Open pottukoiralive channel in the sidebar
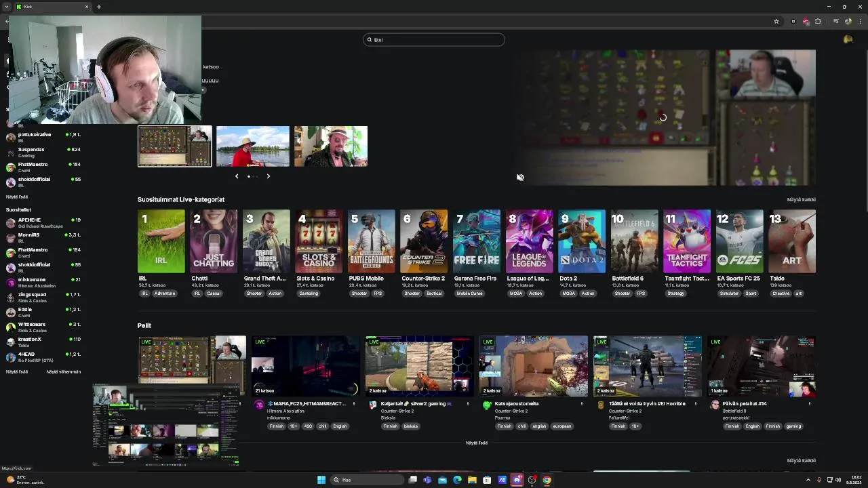Viewport: 868px width, 488px height. click(x=43, y=137)
